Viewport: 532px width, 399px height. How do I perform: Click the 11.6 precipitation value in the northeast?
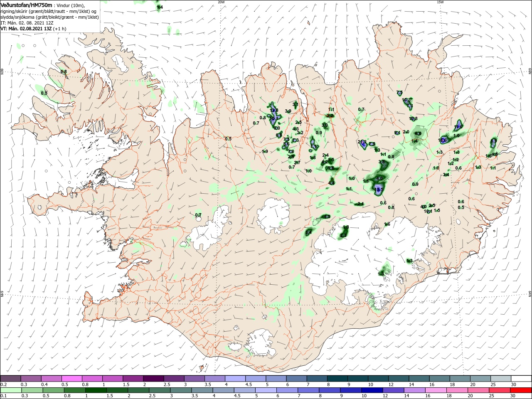[458, 126]
